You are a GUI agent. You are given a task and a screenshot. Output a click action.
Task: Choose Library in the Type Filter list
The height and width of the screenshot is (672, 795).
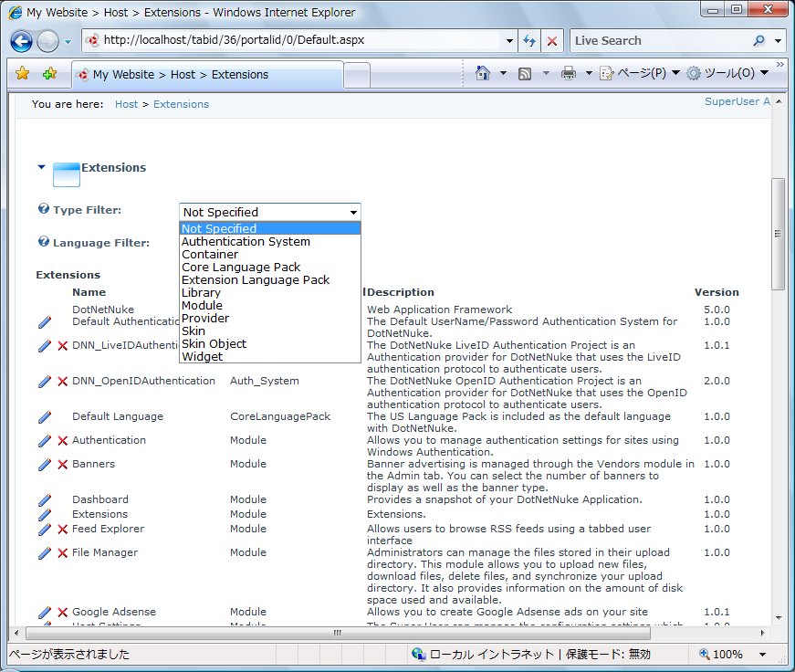(x=270, y=293)
